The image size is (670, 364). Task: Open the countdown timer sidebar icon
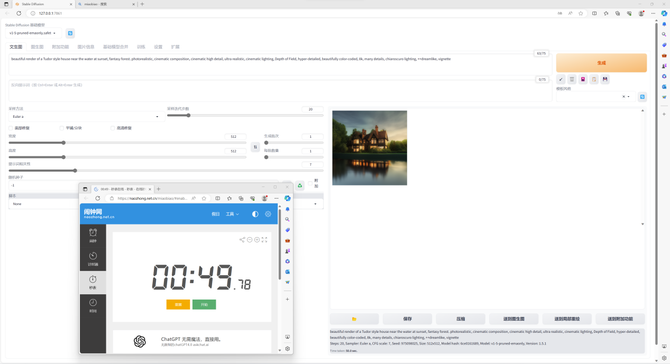93,258
